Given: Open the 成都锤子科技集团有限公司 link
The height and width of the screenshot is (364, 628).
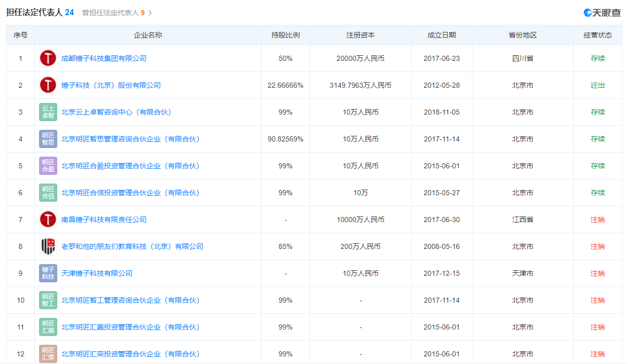Looking at the screenshot, I should (104, 58).
